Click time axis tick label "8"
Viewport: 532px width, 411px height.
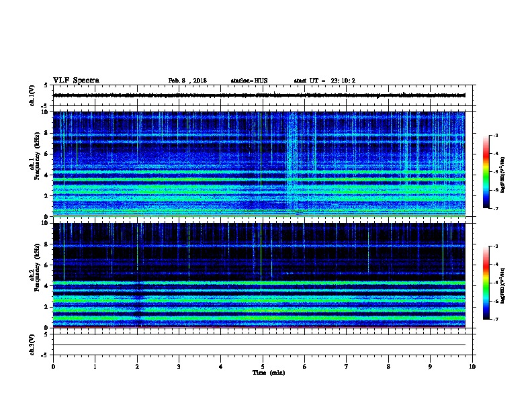point(388,367)
